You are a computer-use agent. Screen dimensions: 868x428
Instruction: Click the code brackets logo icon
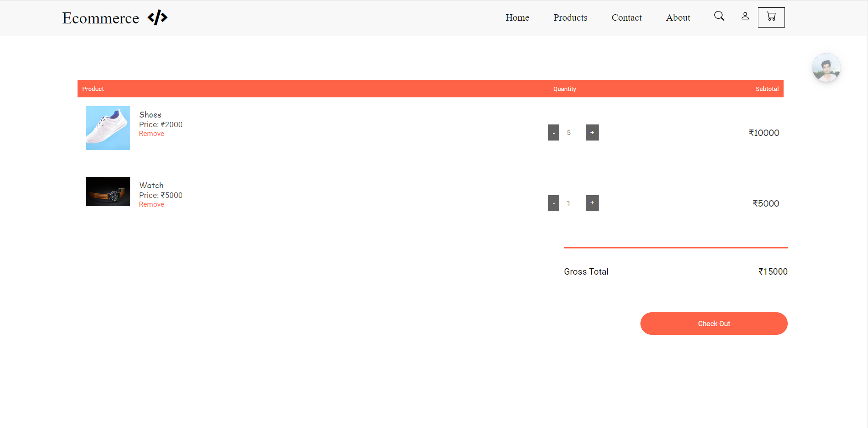click(158, 17)
